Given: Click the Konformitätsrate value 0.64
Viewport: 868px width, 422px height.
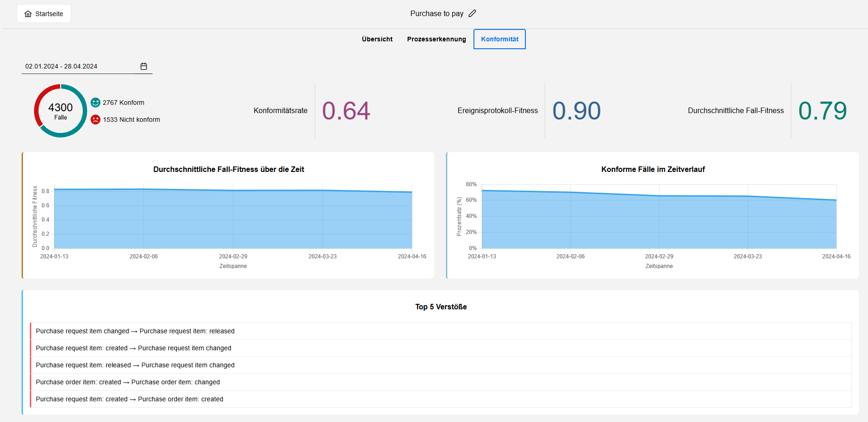Looking at the screenshot, I should point(346,111).
